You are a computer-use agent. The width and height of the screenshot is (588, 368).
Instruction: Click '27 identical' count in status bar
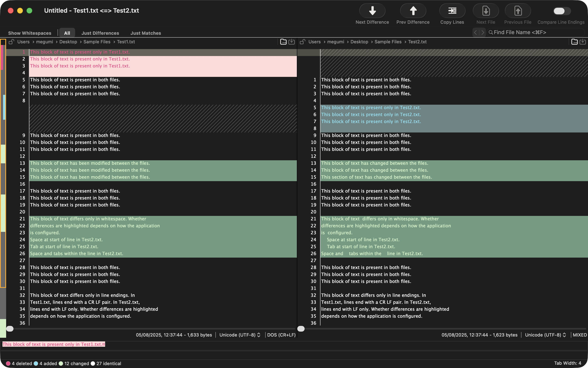(x=109, y=363)
